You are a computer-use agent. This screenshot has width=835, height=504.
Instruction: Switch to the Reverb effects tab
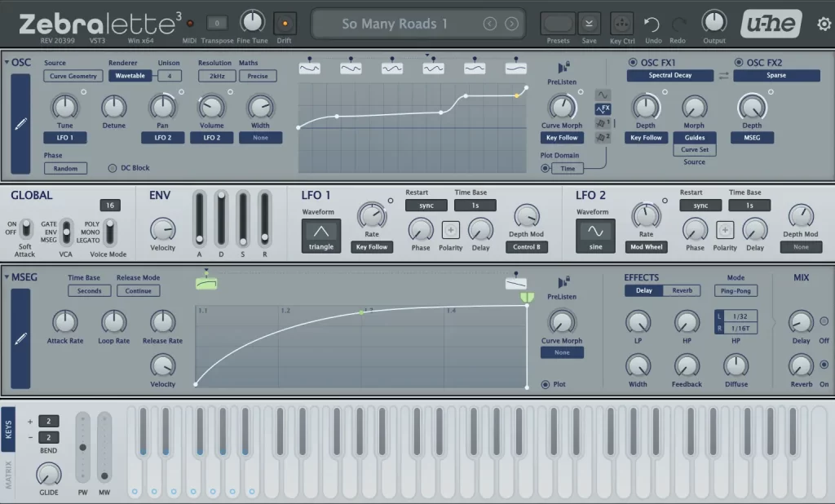click(x=682, y=291)
